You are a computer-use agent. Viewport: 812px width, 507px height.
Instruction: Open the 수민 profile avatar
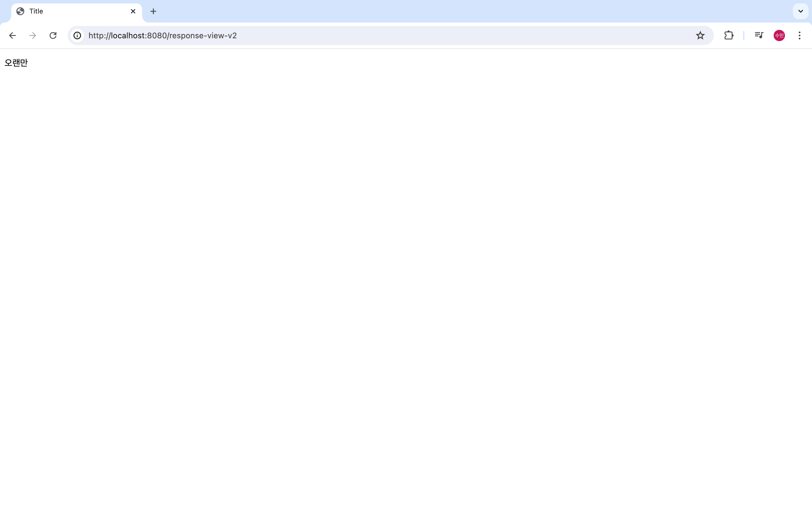(x=779, y=35)
